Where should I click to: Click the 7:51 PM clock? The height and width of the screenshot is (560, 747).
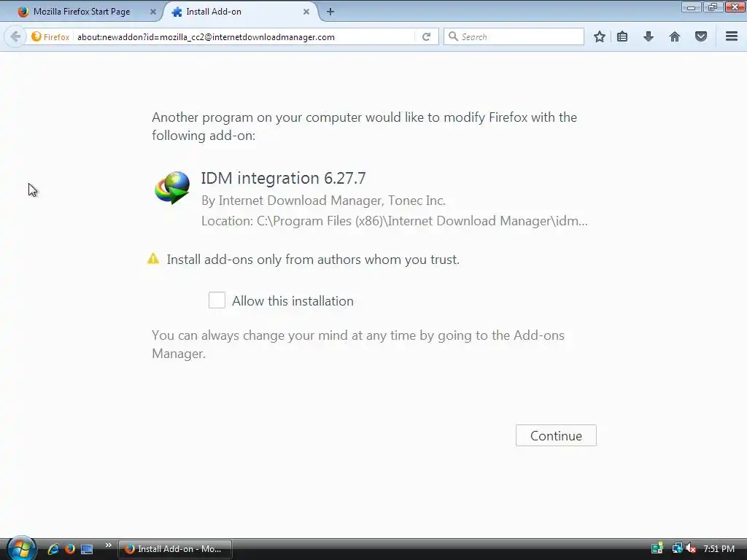pos(719,549)
